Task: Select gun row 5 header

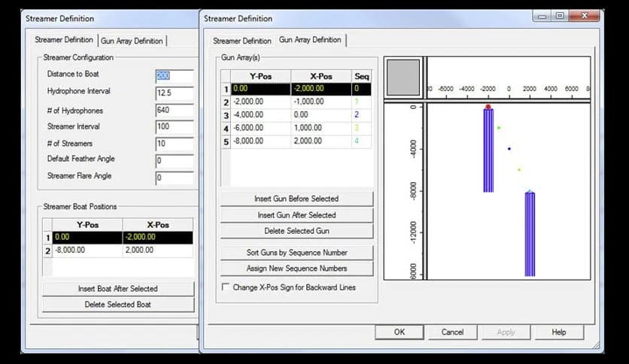Action: click(226, 142)
